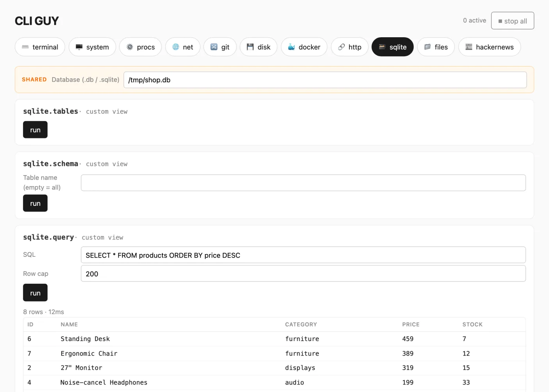The height and width of the screenshot is (392, 549).
Task: Select the Ergonomic Chair name cell
Action: point(89,354)
